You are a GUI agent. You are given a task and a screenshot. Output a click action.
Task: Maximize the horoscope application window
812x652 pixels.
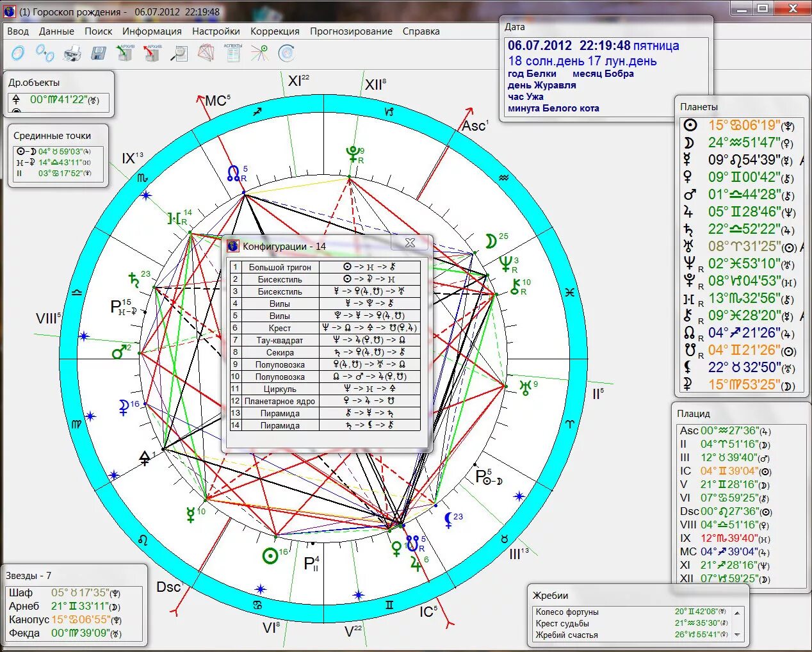[763, 9]
